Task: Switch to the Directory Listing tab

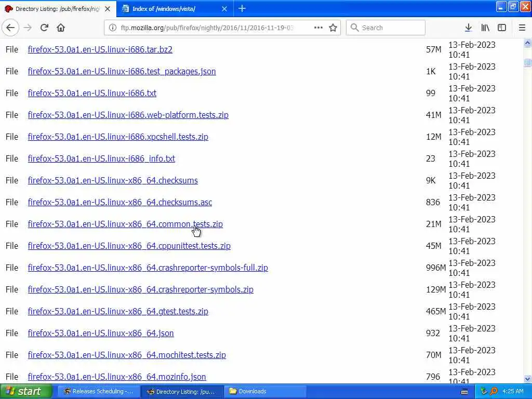Action: click(58, 9)
